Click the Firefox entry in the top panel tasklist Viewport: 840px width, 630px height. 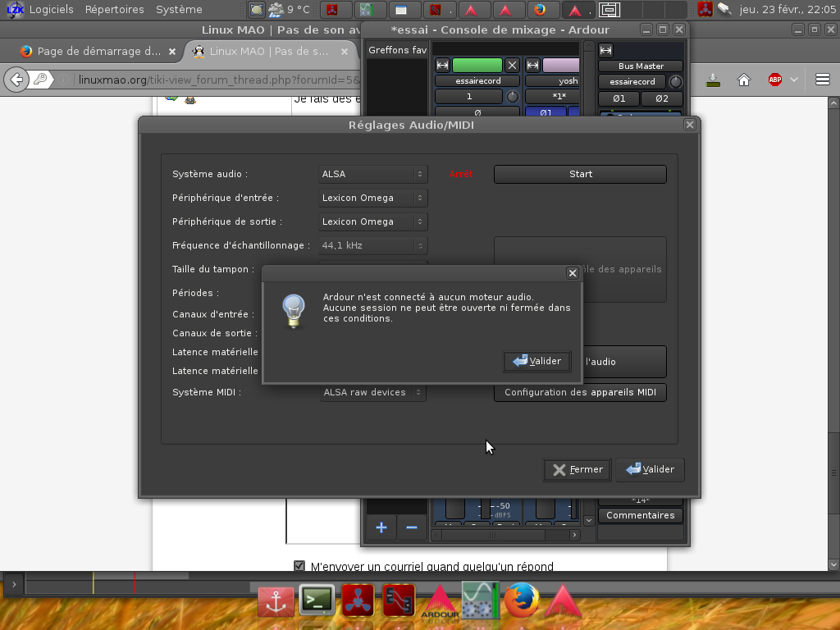point(544,10)
